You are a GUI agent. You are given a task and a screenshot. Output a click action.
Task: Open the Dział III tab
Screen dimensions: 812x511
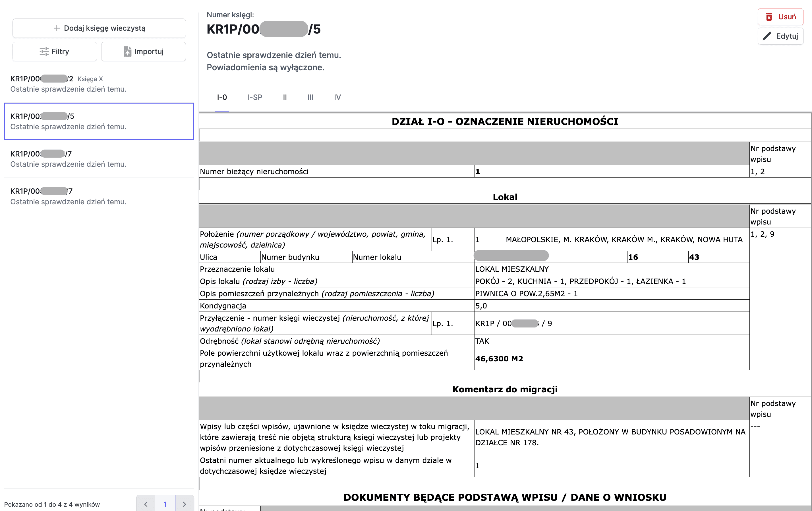point(310,97)
